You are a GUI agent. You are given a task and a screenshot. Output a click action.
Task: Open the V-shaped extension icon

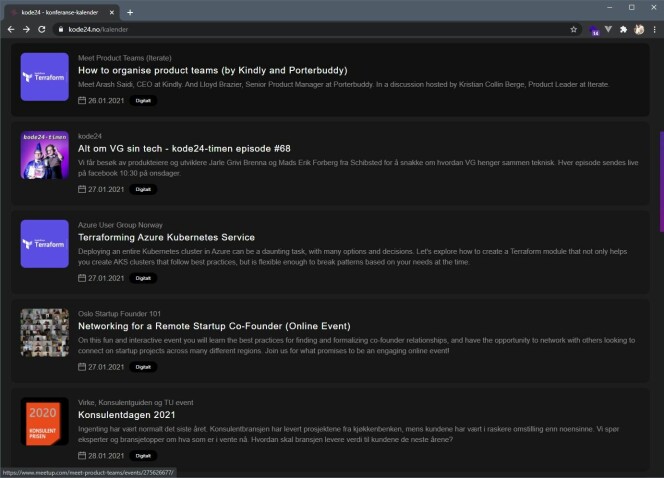click(608, 29)
